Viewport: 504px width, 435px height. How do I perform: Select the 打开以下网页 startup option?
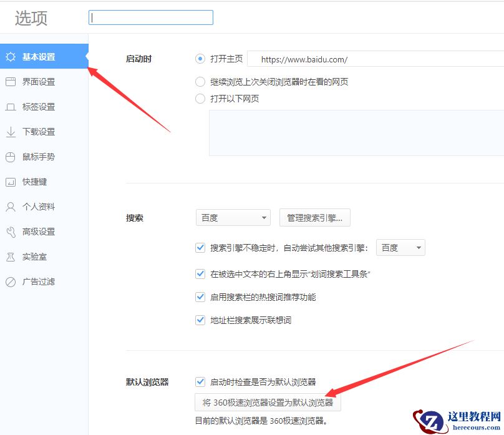200,99
